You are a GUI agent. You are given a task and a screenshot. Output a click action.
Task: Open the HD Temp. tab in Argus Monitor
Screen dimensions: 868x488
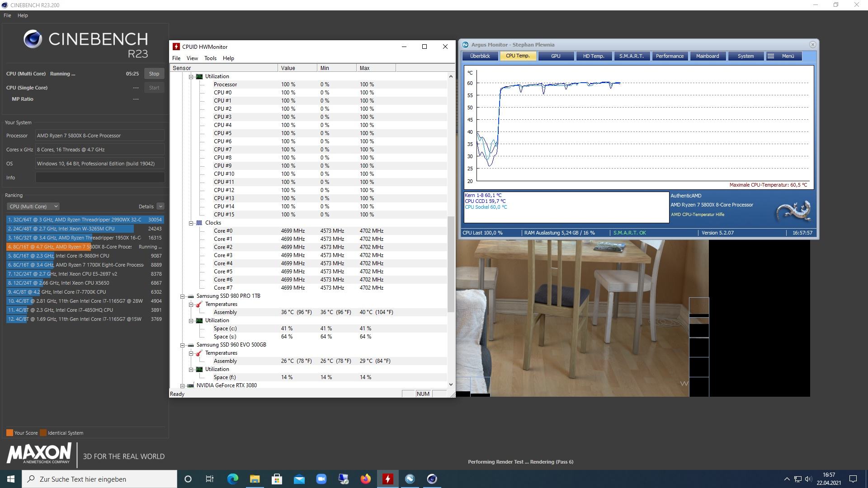coord(594,56)
